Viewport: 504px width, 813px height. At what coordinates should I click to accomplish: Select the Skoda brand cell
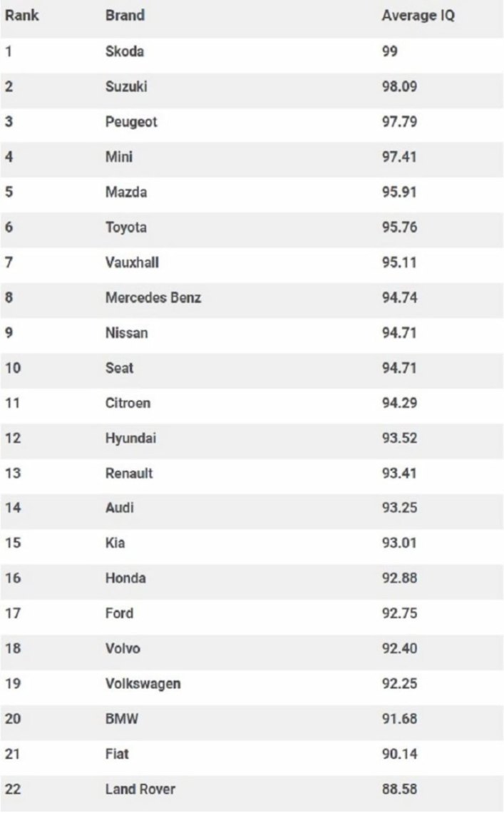[x=125, y=51]
